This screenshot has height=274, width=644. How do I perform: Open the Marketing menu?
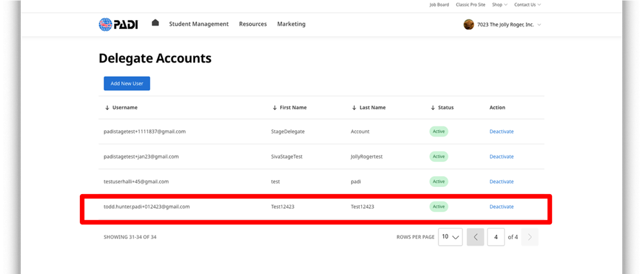(x=291, y=24)
